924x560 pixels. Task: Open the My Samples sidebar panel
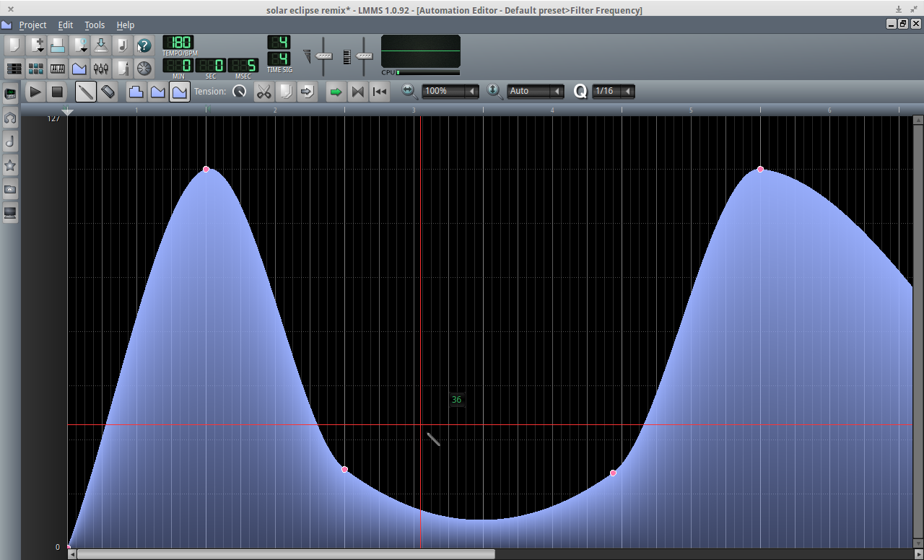tap(11, 141)
